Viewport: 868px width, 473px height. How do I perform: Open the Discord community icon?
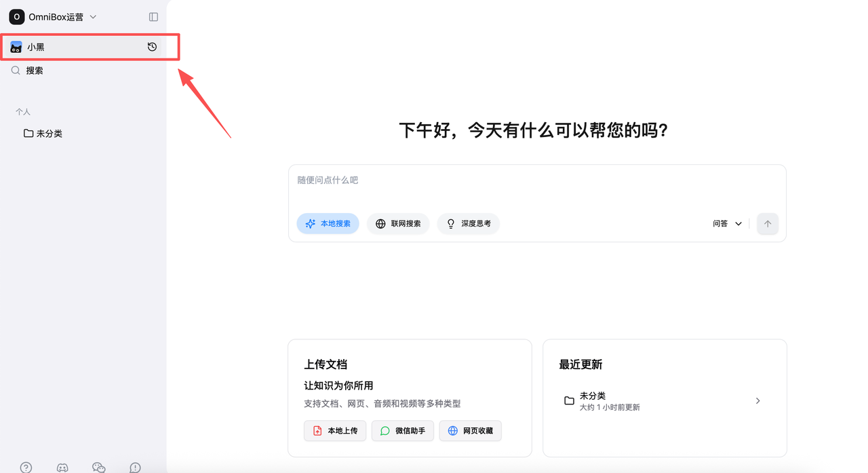(62, 467)
